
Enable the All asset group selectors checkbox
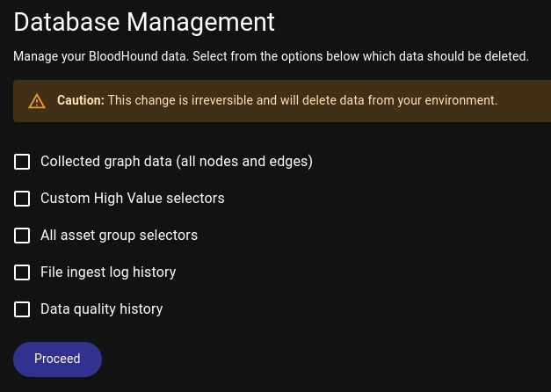(22, 236)
